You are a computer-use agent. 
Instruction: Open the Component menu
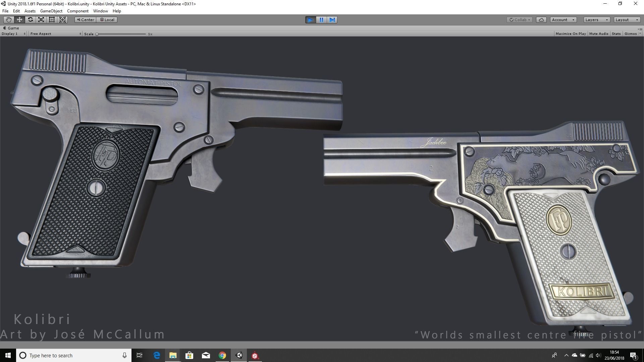point(77,11)
